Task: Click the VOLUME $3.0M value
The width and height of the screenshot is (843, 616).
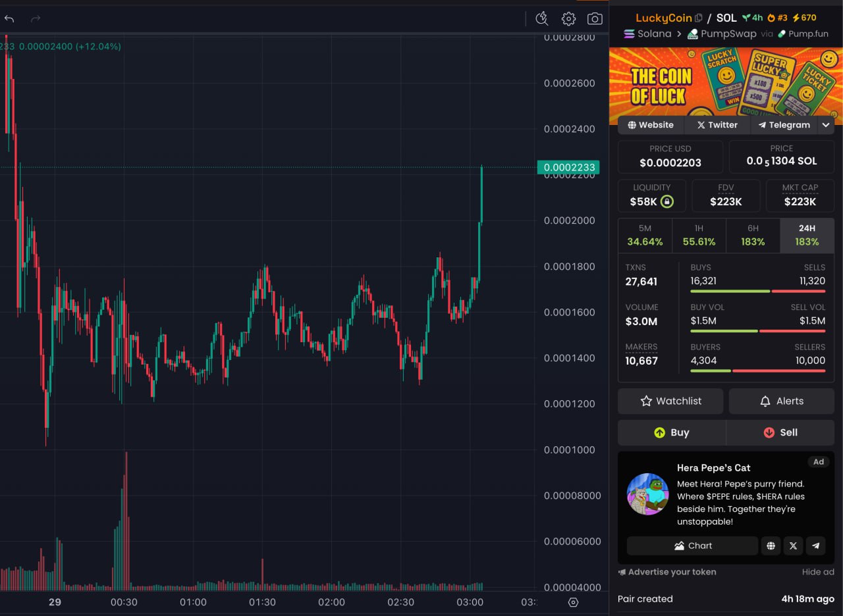Action: click(x=641, y=321)
